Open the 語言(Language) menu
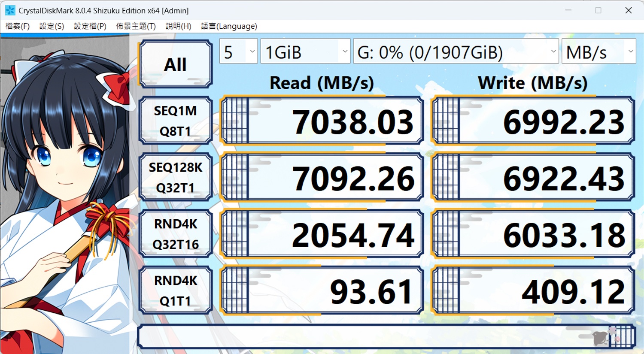This screenshot has height=354, width=644. (x=229, y=26)
